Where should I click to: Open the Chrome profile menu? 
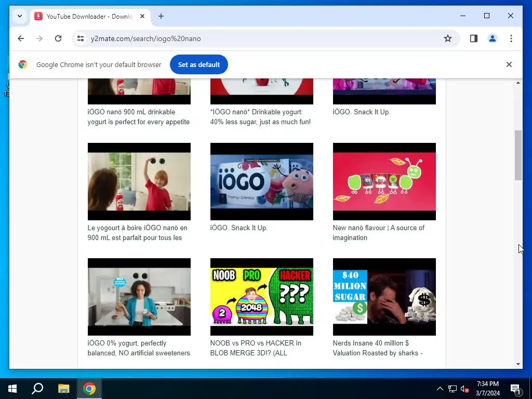click(493, 38)
